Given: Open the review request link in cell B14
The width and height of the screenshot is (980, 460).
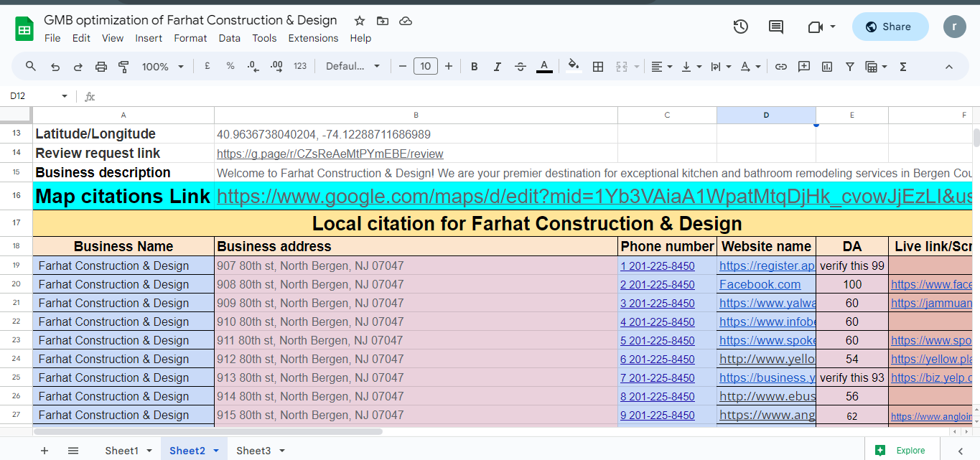Looking at the screenshot, I should coord(330,153).
